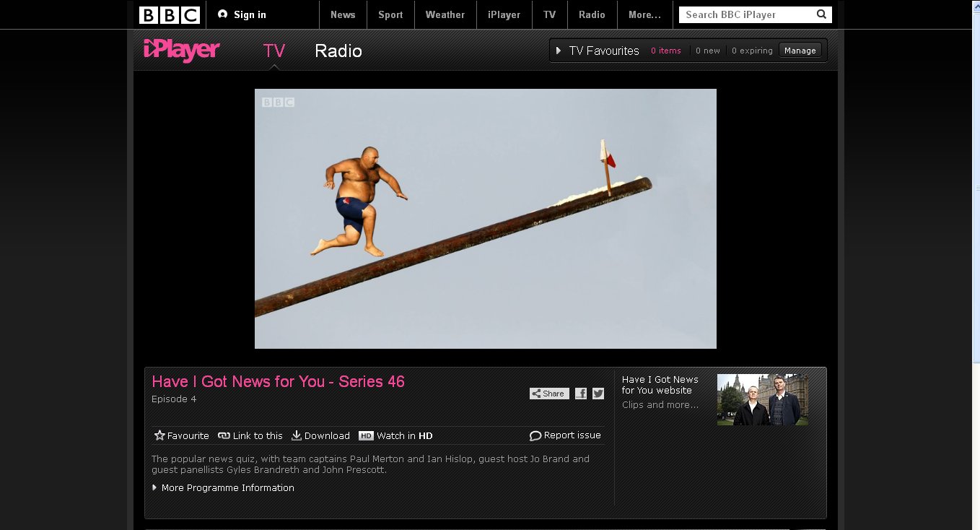Click the Search BBC iPlayer field
980x530 pixels.
(747, 14)
